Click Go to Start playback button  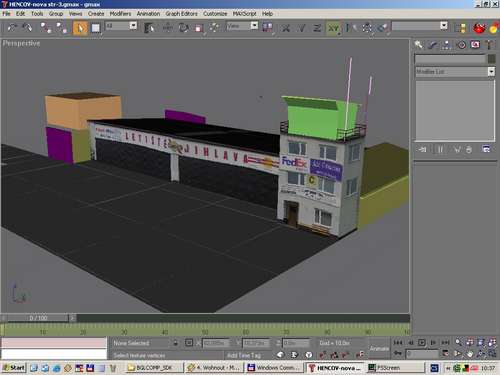tap(398, 342)
